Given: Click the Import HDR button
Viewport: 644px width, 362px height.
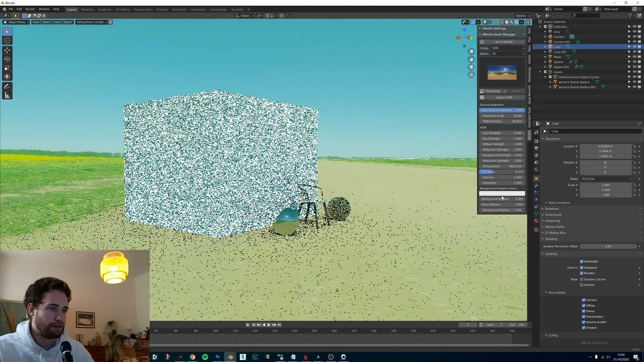Looking at the screenshot, I should 502,98.
